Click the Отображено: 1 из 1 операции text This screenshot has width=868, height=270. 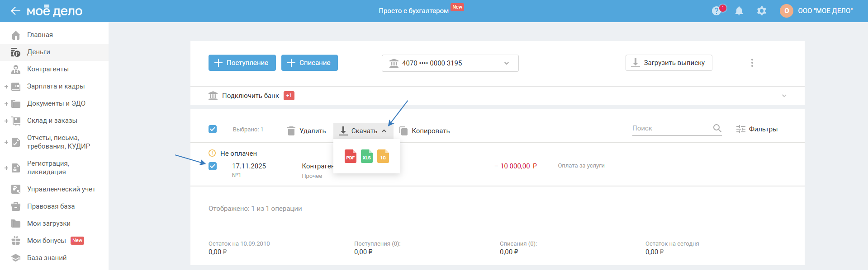[x=255, y=209]
